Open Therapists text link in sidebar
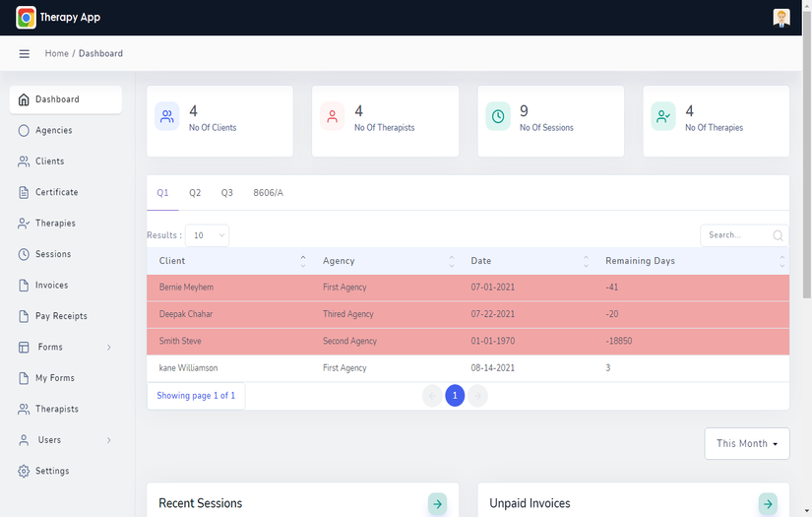 (x=57, y=410)
